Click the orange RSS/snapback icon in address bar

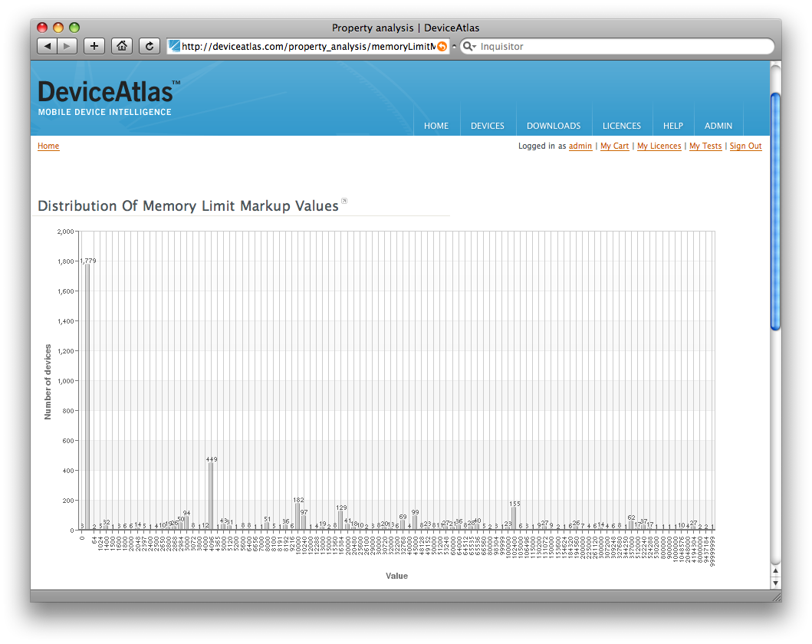click(x=442, y=46)
